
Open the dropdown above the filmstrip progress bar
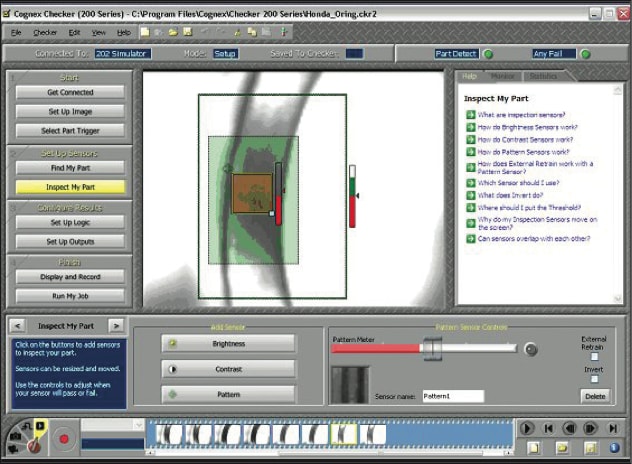(139, 424)
